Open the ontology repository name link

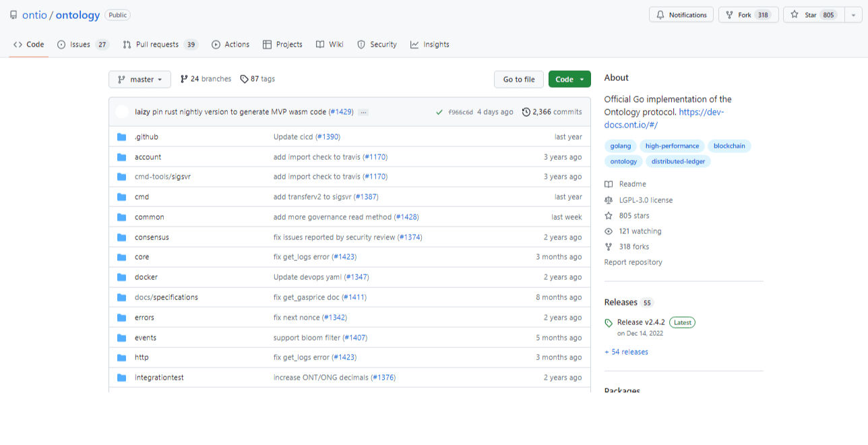(77, 15)
